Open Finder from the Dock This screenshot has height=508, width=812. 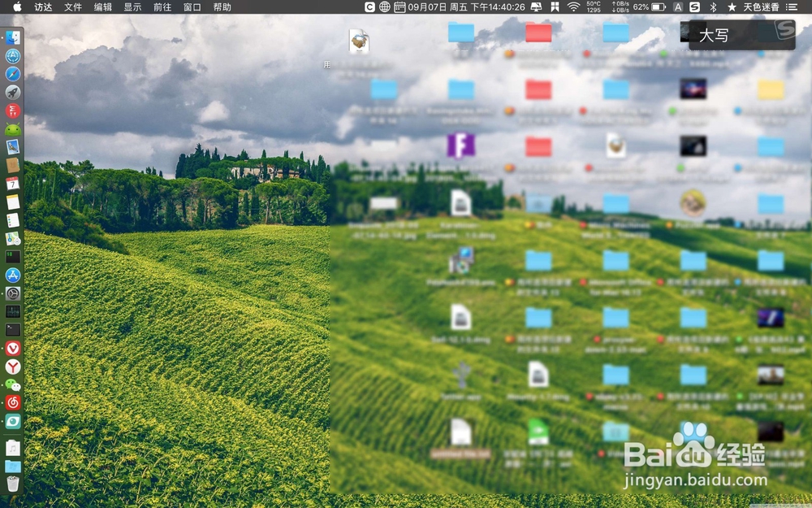tap(13, 37)
